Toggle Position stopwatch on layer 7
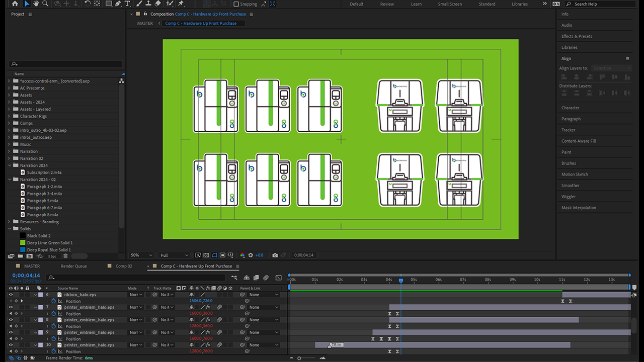The image size is (644, 362). (54, 314)
